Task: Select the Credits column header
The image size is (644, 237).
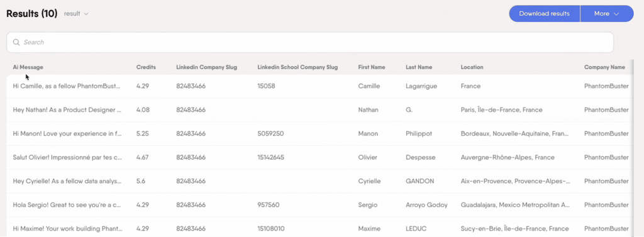Action: tap(146, 67)
